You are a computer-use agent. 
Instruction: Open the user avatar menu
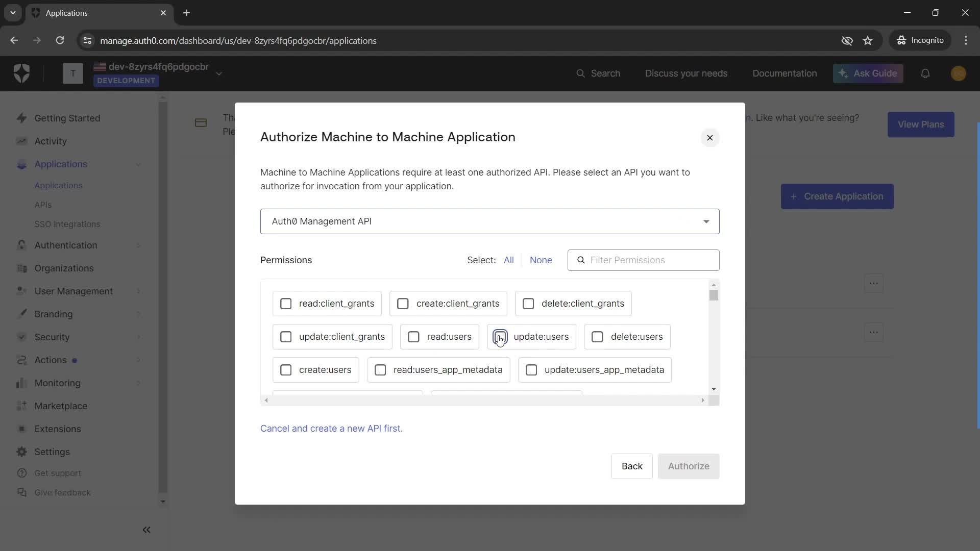959,73
